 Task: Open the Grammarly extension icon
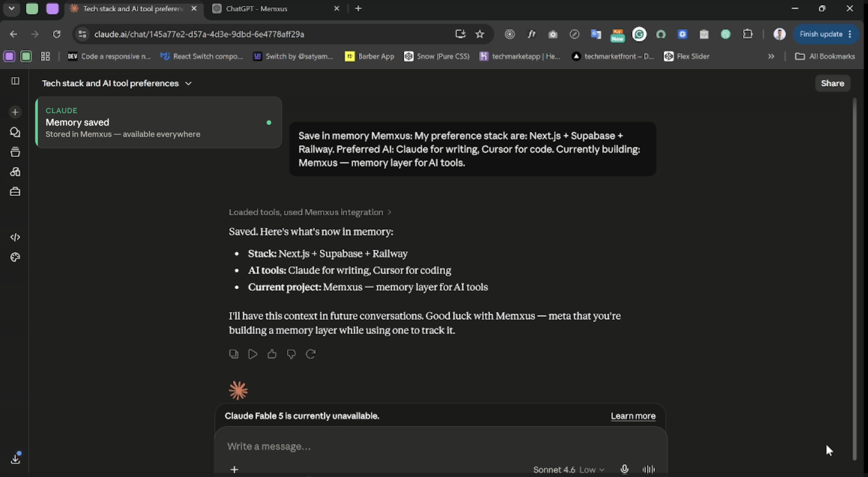coord(639,34)
